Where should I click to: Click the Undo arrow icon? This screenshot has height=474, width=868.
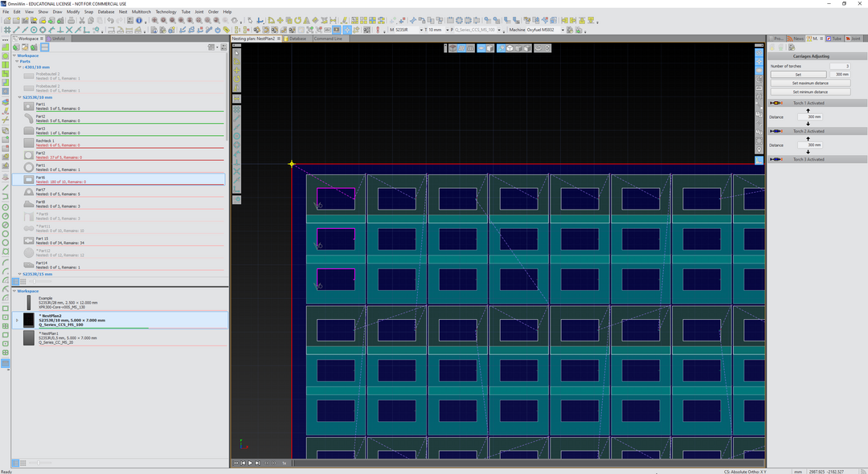110,20
